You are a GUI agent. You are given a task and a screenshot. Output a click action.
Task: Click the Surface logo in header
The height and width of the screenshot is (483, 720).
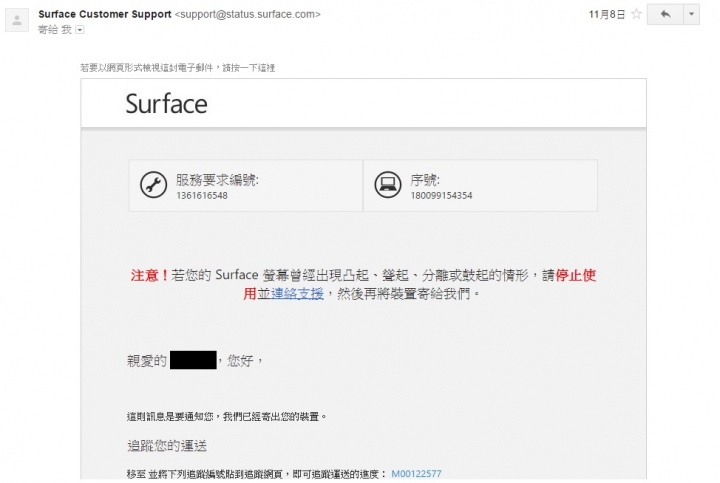[x=166, y=103]
